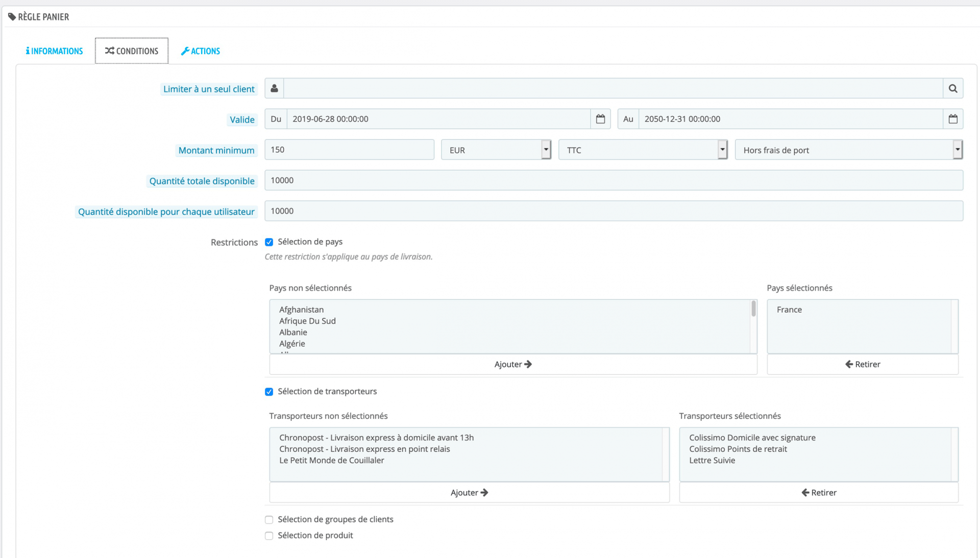
Task: Click Retirer under selected carriers
Action: [x=818, y=492]
